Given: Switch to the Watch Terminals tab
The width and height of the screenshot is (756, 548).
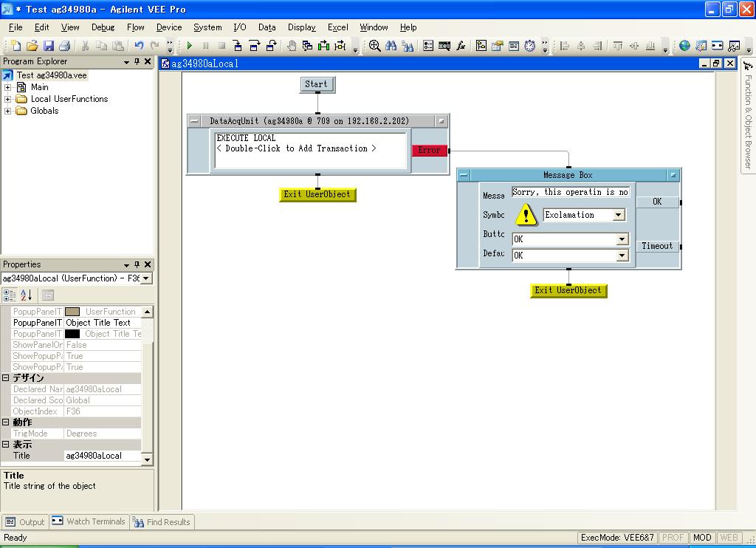Looking at the screenshot, I should point(89,521).
